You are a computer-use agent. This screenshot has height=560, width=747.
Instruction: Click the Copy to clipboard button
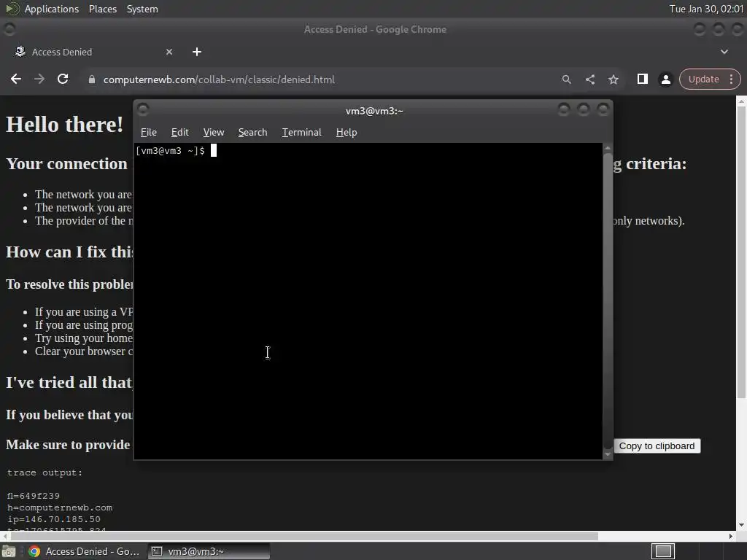(x=657, y=446)
